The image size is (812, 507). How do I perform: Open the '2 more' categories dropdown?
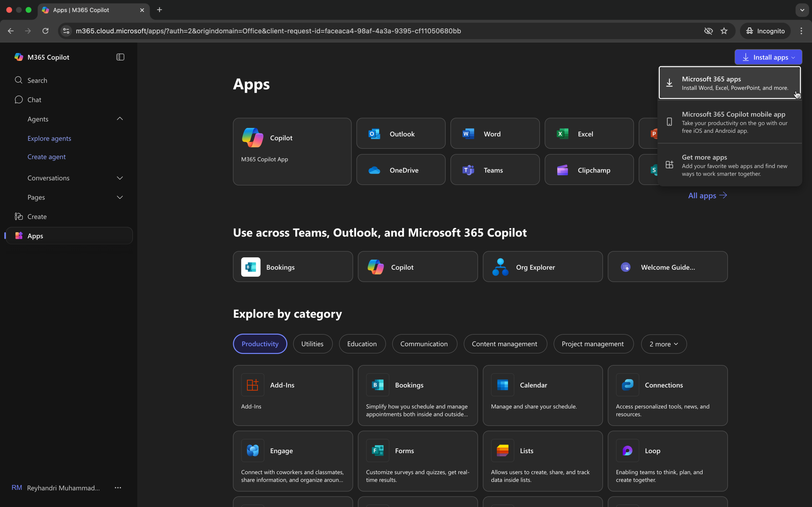663,344
